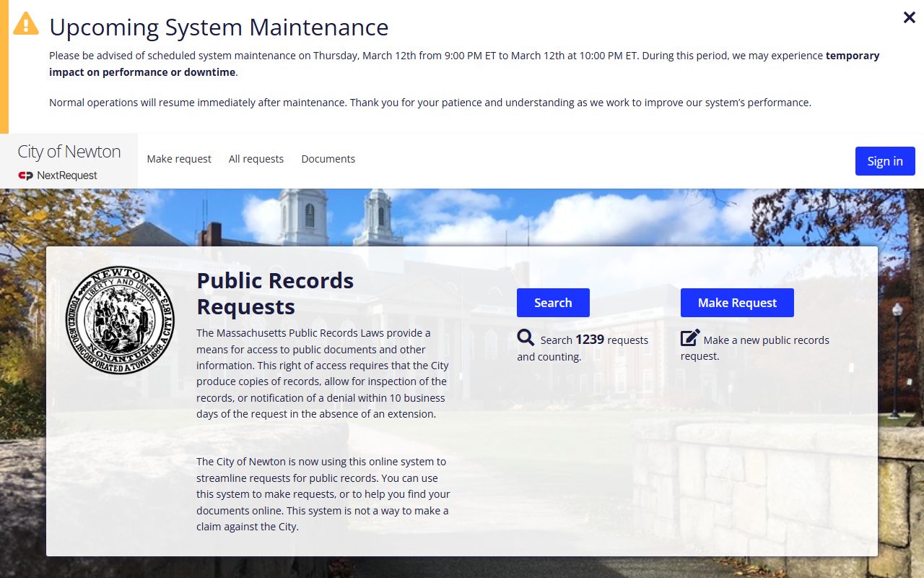Click the magnifying glass search icon
This screenshot has height=578, width=924.
point(526,337)
